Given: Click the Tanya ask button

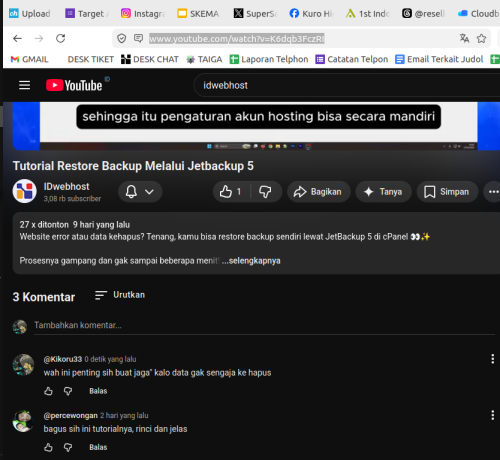Looking at the screenshot, I should 384,192.
